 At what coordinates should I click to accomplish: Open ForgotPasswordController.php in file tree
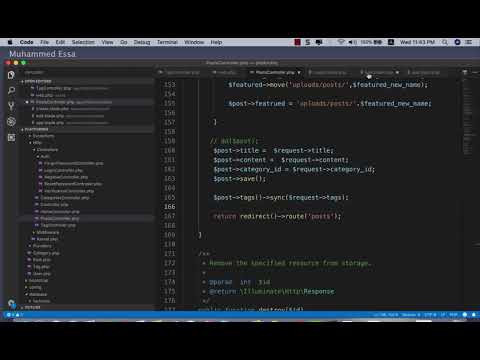71,163
